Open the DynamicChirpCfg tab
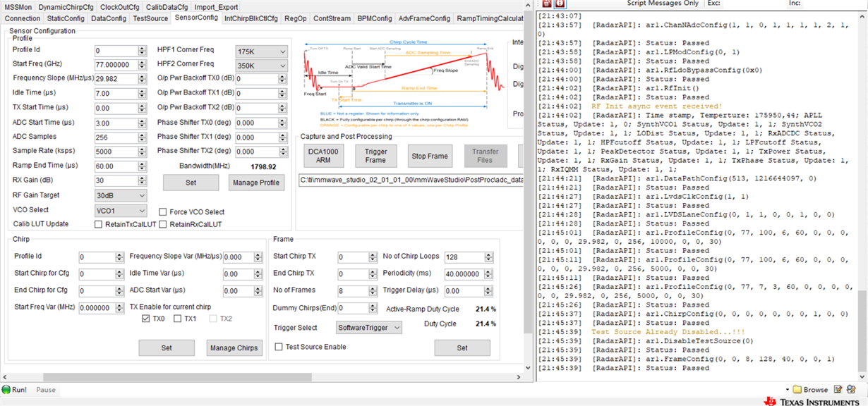The height and width of the screenshot is (406, 868). [x=66, y=6]
